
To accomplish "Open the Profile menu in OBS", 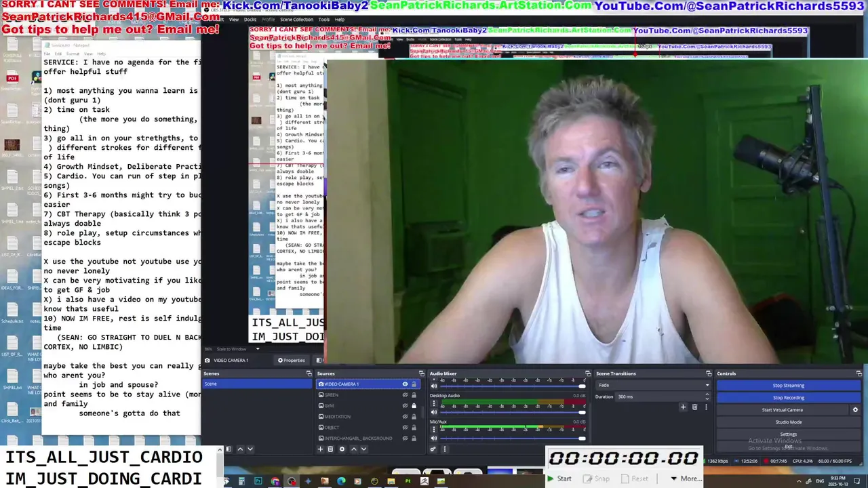I will 269,20.
